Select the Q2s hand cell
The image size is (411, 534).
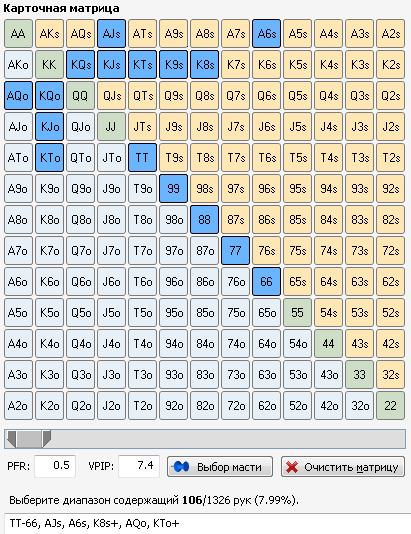(390, 95)
